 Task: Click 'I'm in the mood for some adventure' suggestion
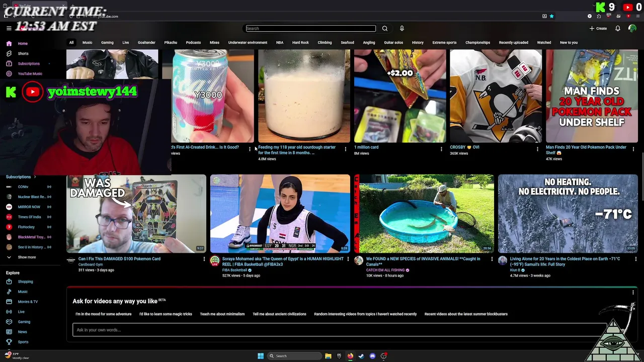pyautogui.click(x=104, y=314)
